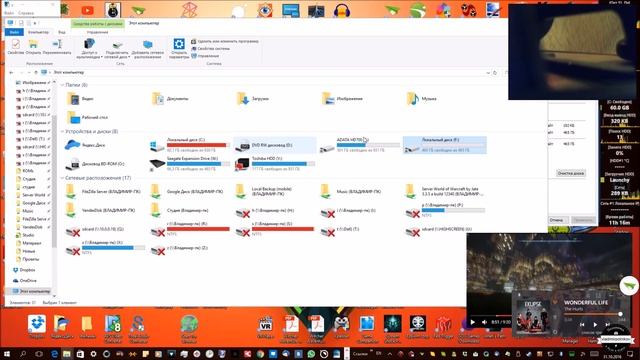640x360 pixels.
Task: Collapse the Папки (6) group
Action: (x=62, y=85)
